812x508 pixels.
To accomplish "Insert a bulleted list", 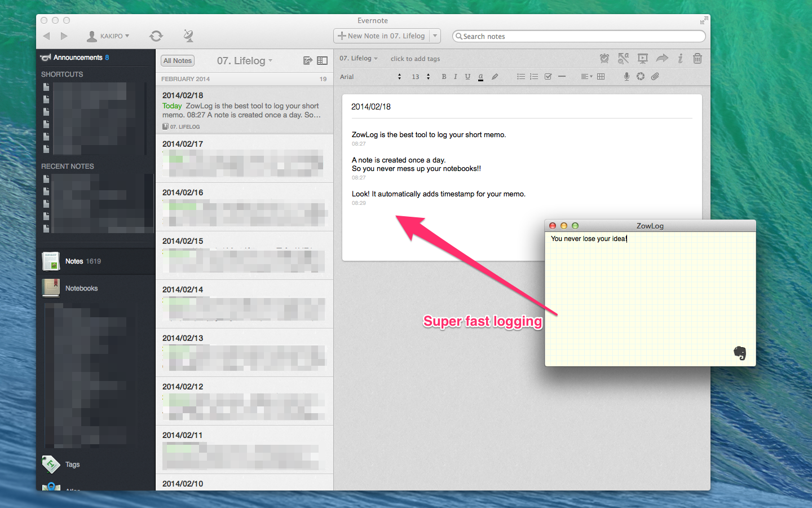I will 521,77.
